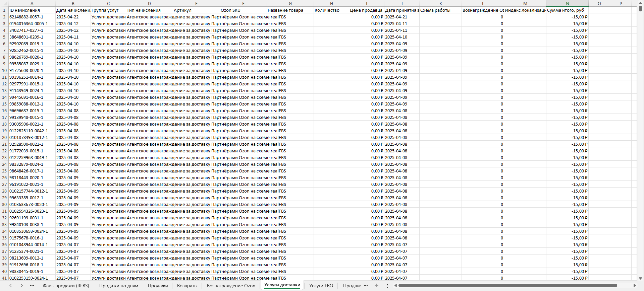Open the Продажи по дням sheet
The image size is (644, 291).
(119, 286)
